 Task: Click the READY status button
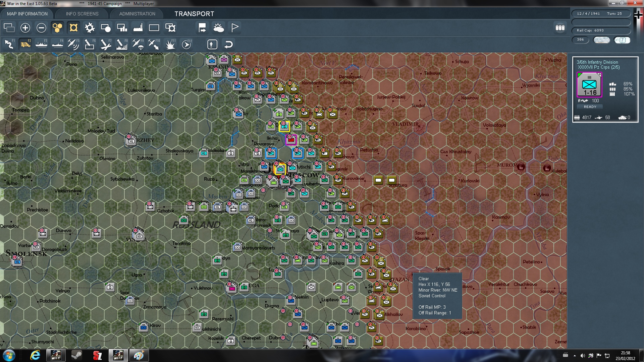590,107
